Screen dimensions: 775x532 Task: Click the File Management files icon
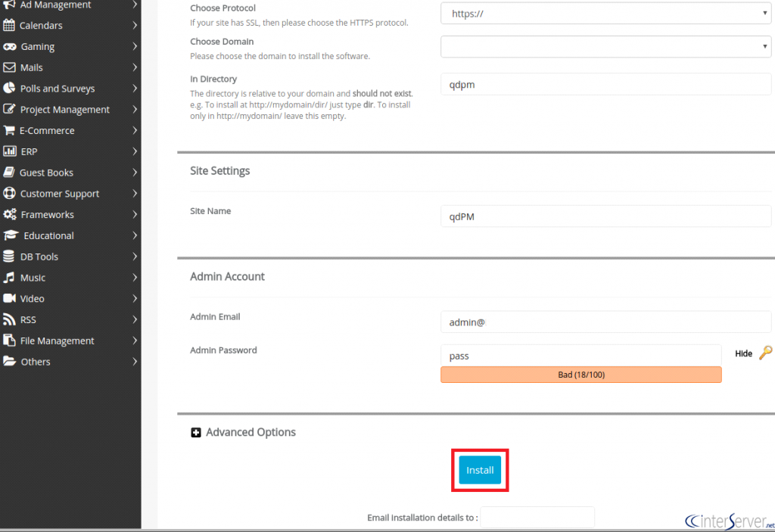click(9, 341)
